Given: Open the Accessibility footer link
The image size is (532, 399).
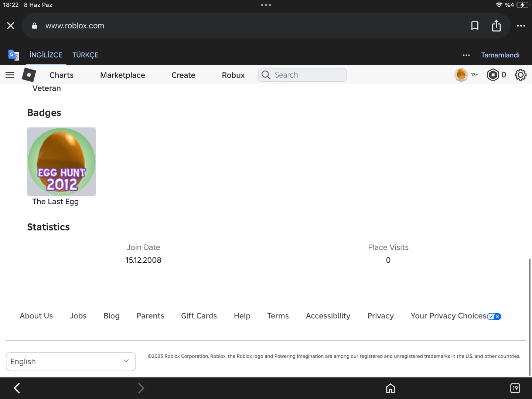Looking at the screenshot, I should click(328, 316).
